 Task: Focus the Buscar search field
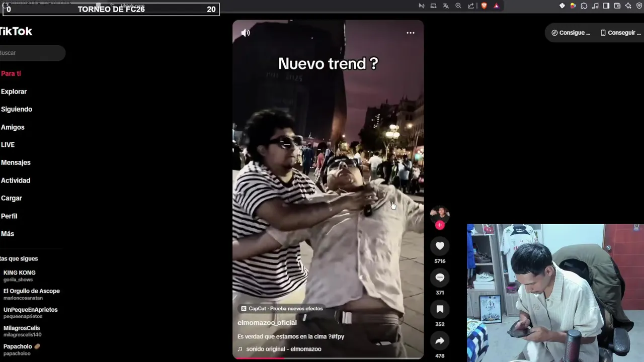tap(33, 53)
